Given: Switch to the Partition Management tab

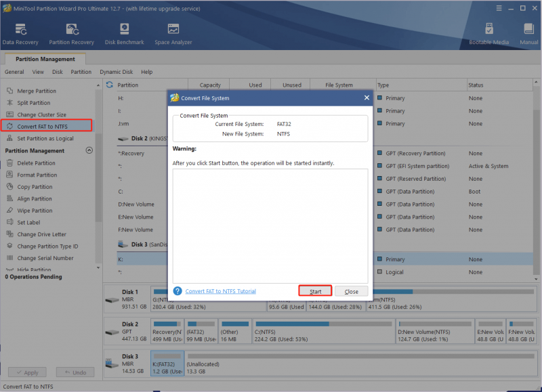Looking at the screenshot, I should (45, 59).
